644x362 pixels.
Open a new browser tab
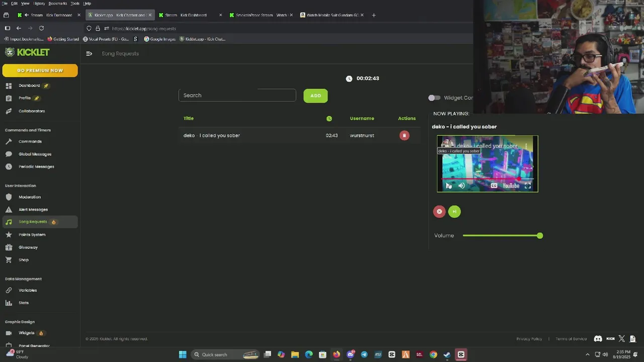point(373,15)
